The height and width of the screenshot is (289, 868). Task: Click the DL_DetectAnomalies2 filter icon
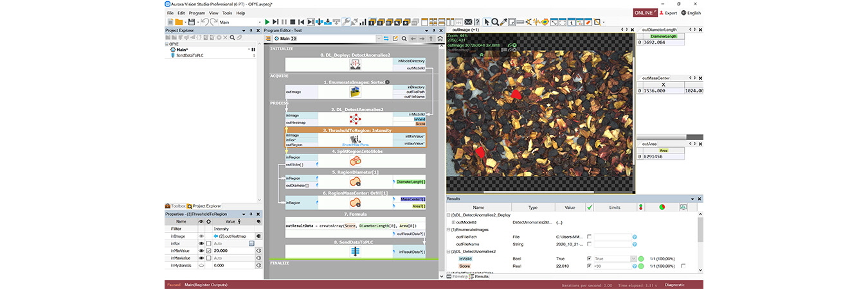click(x=354, y=118)
